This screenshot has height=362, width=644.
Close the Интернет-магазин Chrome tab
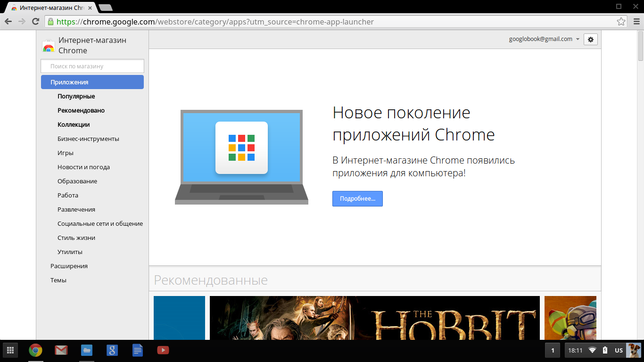coord(90,8)
